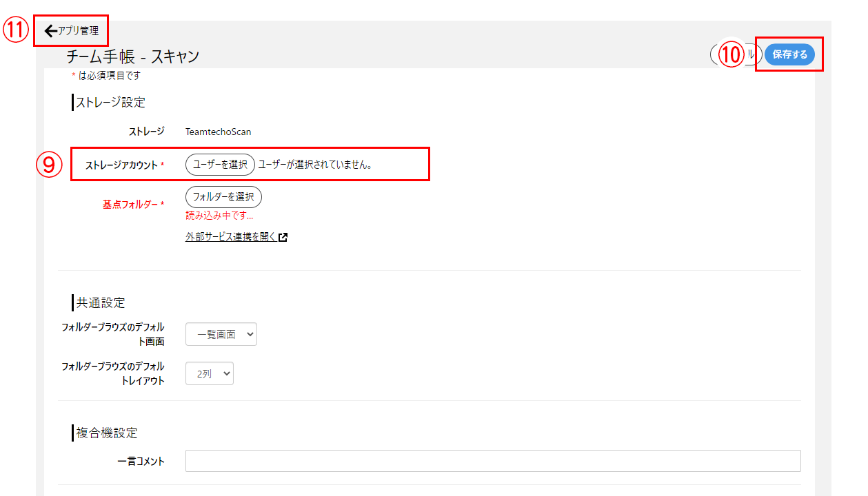
Task: Click the 共通設定 section heading
Action: [101, 302]
